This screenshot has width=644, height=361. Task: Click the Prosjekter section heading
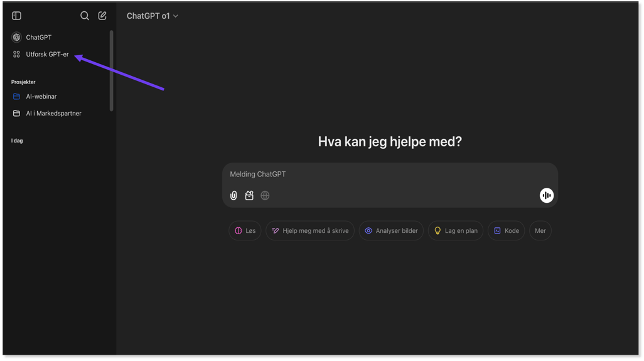point(23,82)
